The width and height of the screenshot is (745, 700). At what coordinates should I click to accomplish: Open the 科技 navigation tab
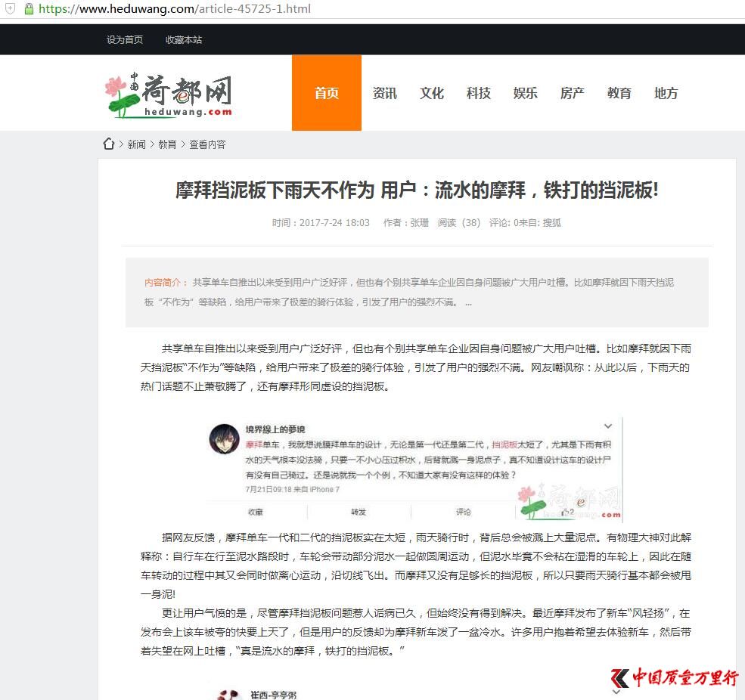tap(479, 93)
